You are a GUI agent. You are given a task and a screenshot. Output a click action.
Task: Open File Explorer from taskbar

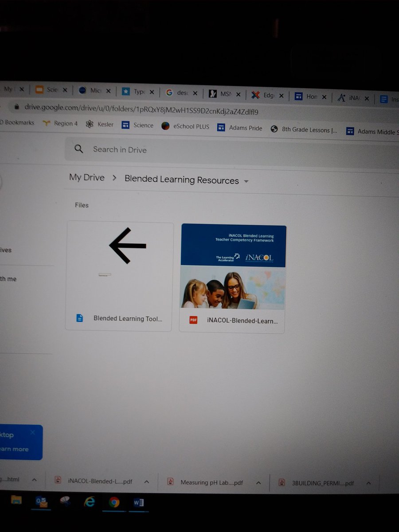coord(16,501)
